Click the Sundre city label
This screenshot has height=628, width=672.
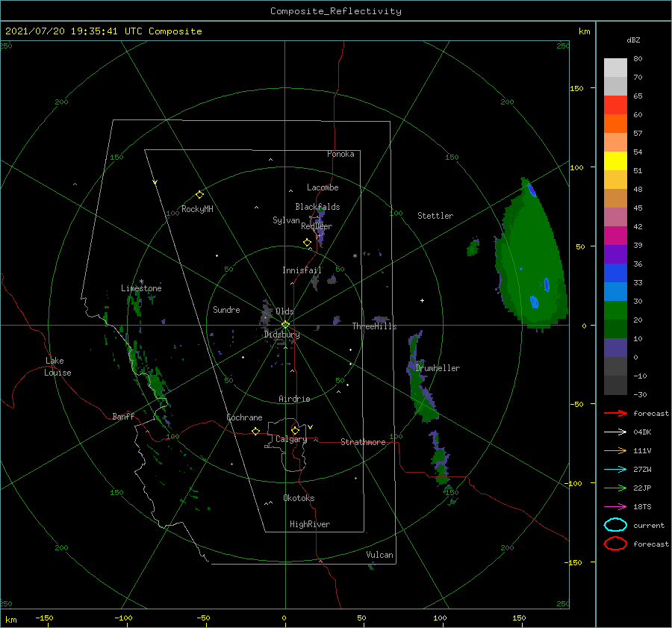pos(226,310)
